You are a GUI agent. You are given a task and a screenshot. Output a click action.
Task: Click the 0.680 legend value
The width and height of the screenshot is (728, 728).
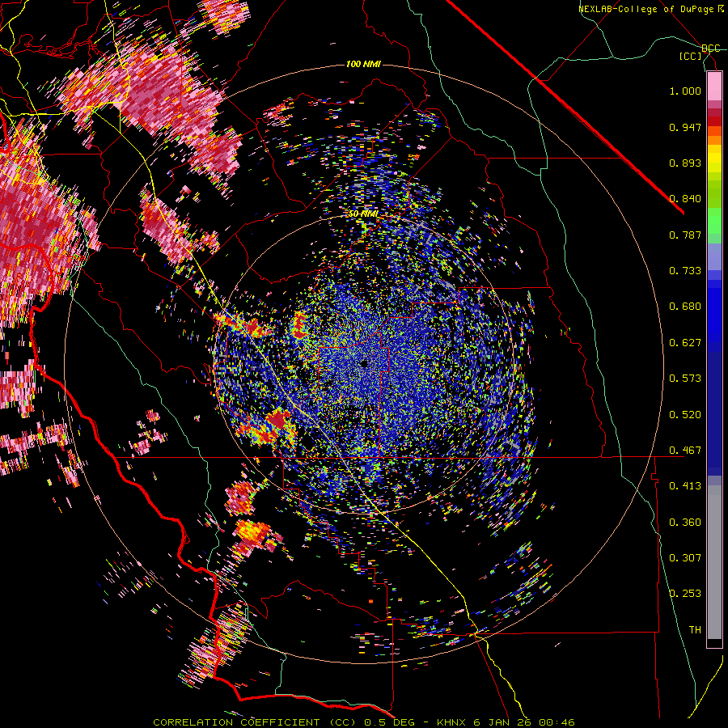(685, 307)
